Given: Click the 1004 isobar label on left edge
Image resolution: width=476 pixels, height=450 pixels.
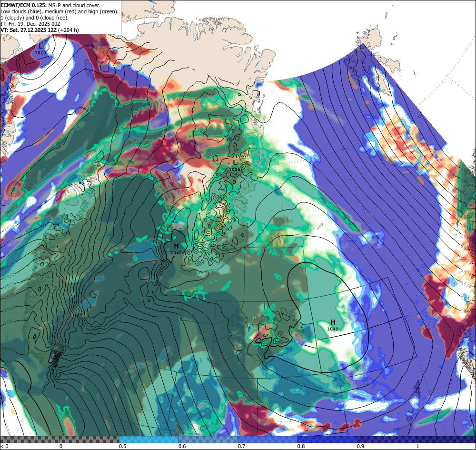Looking at the screenshot, I should point(10,321).
